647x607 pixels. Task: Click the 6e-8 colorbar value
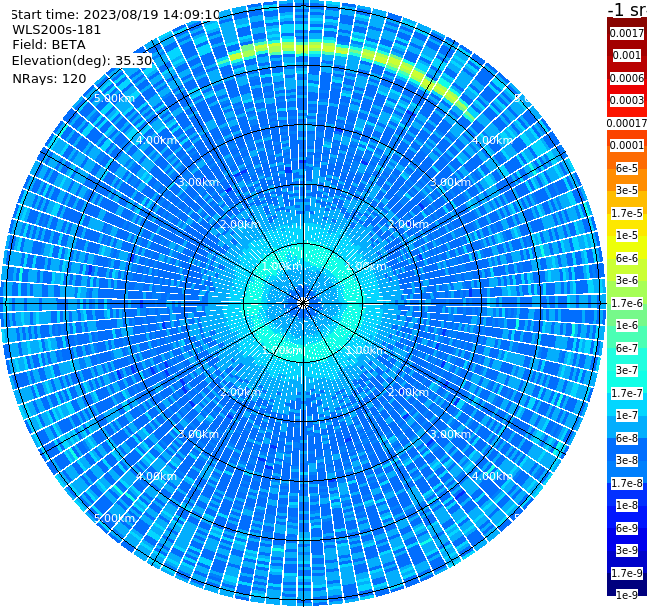tap(627, 438)
